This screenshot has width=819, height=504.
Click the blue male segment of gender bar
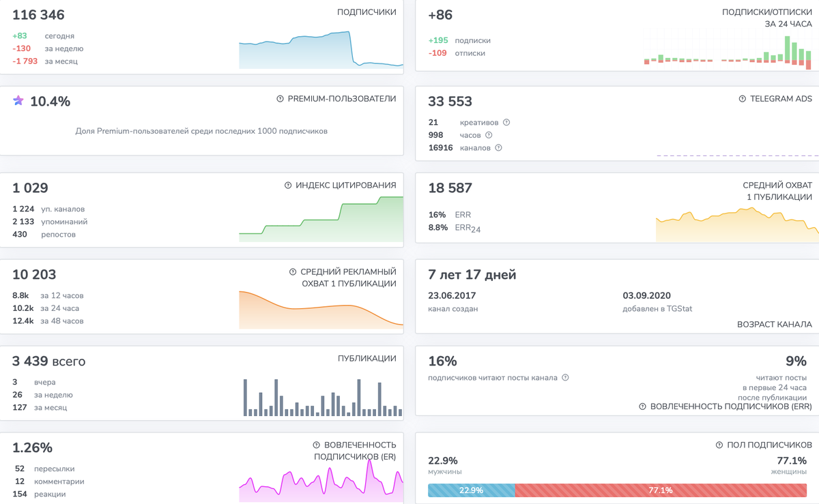click(x=471, y=490)
